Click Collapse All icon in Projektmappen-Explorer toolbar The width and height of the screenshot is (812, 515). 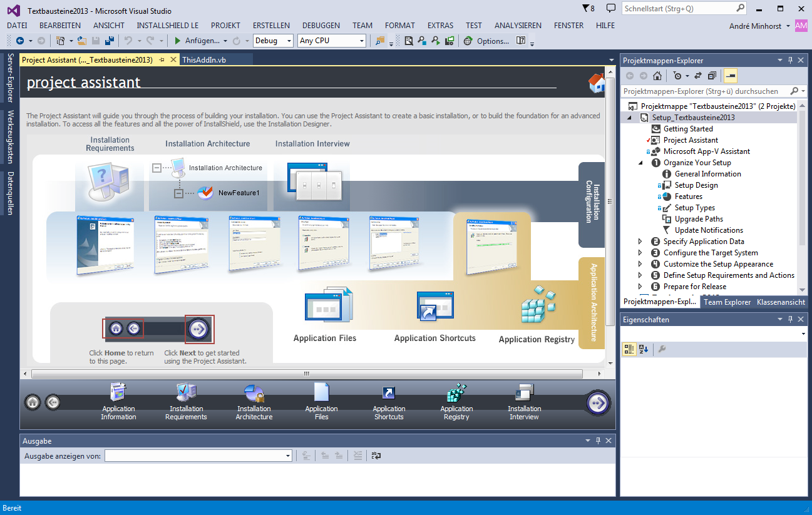tap(712, 76)
